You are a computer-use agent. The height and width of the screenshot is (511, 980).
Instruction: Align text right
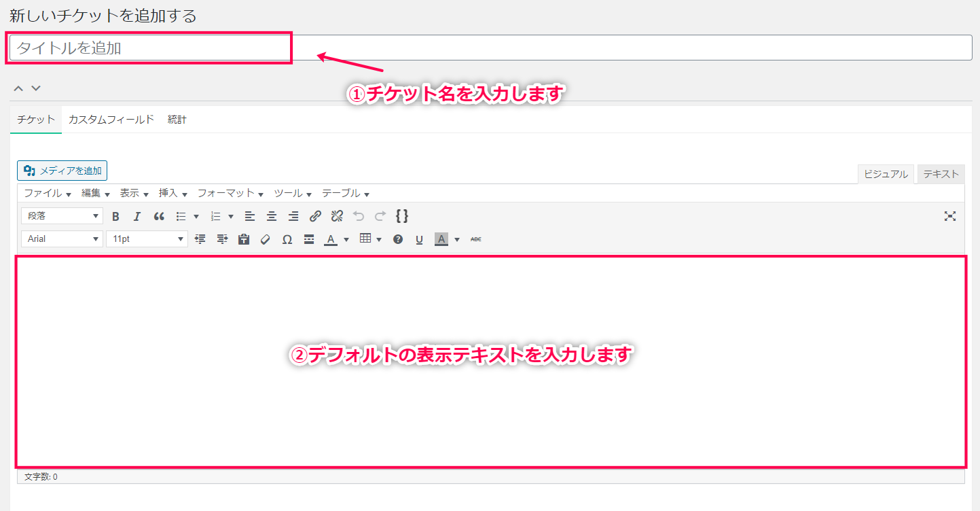click(293, 216)
